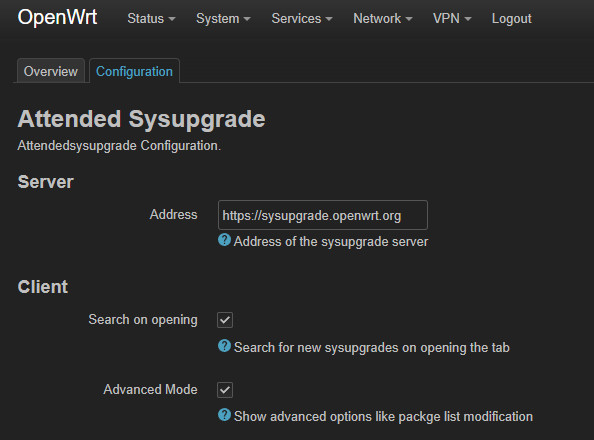The image size is (594, 440).
Task: Open the System dropdown menu
Action: pyautogui.click(x=223, y=19)
